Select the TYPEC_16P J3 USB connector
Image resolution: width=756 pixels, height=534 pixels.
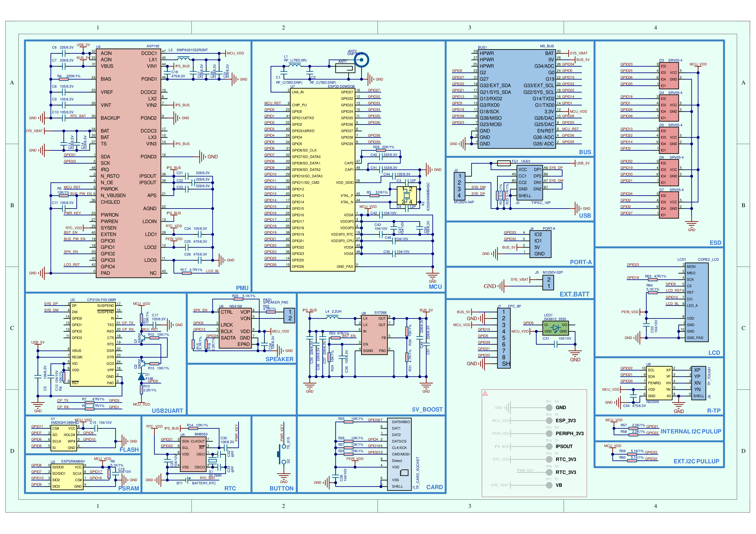[530, 183]
